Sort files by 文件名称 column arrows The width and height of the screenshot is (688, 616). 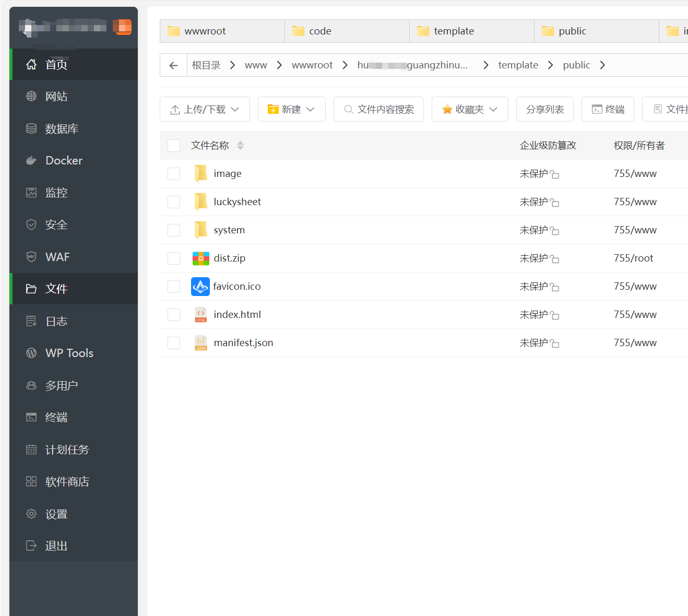(240, 146)
